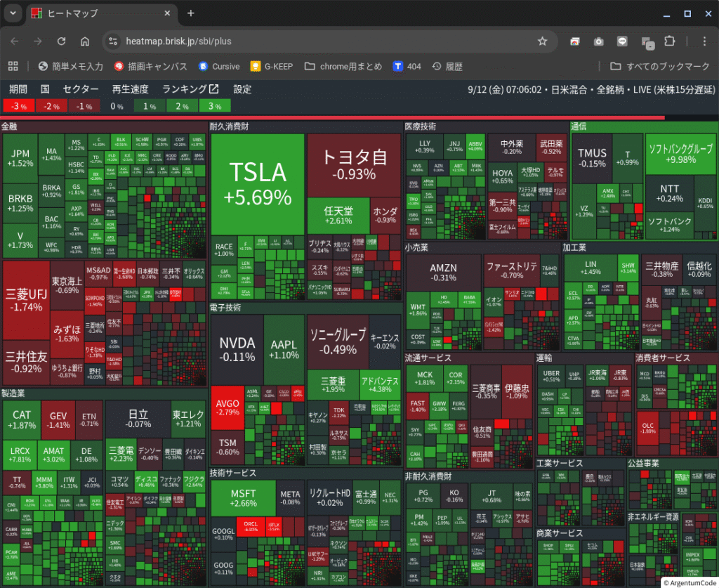719x588 pixels.
Task: Click the TMUS -0.15% tile
Action: point(592,158)
